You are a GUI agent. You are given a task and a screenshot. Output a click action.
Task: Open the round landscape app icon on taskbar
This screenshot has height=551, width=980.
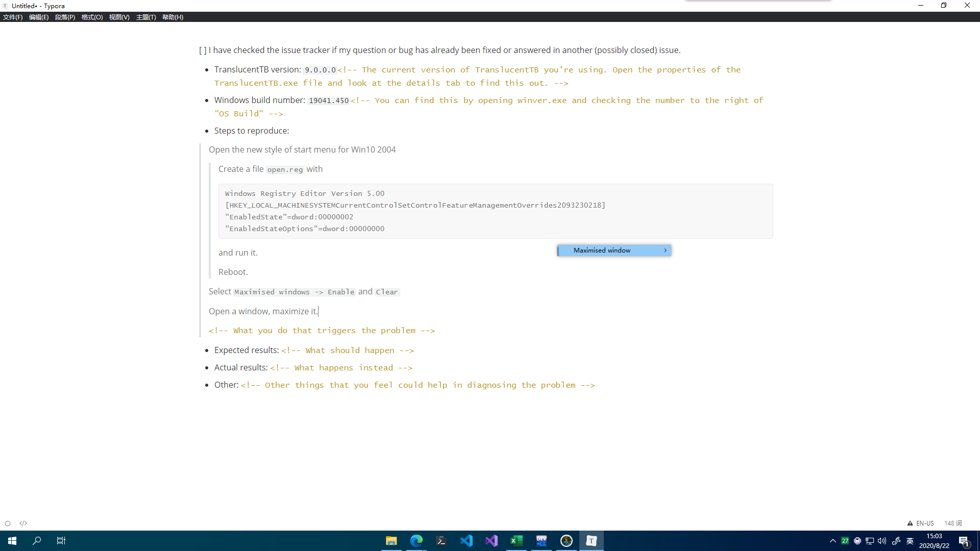pyautogui.click(x=567, y=541)
